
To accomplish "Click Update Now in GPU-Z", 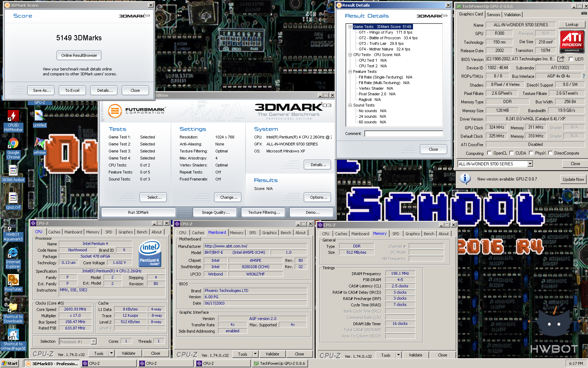I will click(573, 179).
